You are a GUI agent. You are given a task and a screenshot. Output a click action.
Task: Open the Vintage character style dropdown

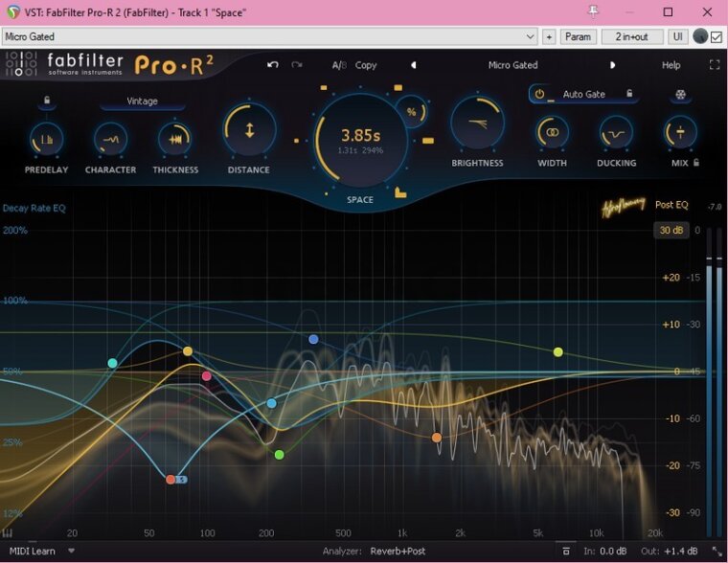pos(142,101)
